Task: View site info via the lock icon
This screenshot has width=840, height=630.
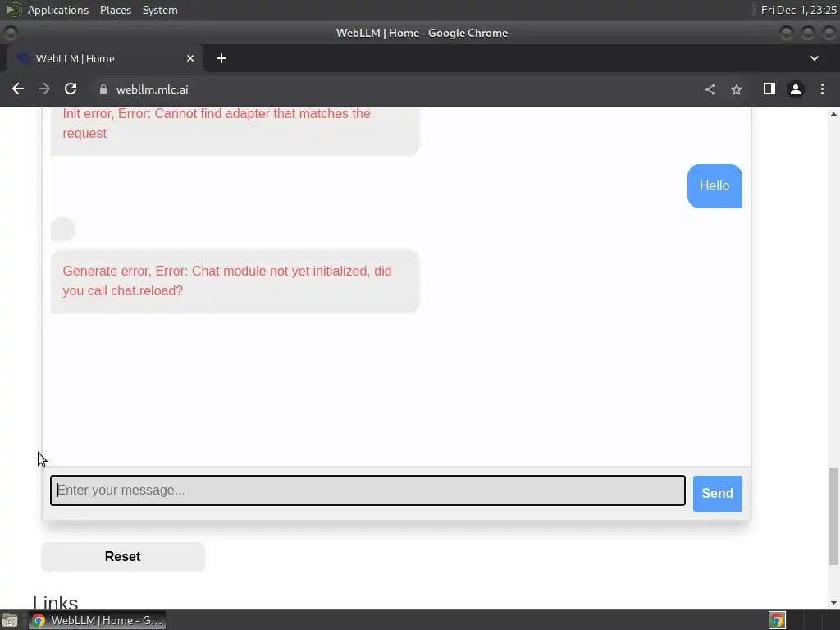Action: [x=103, y=89]
